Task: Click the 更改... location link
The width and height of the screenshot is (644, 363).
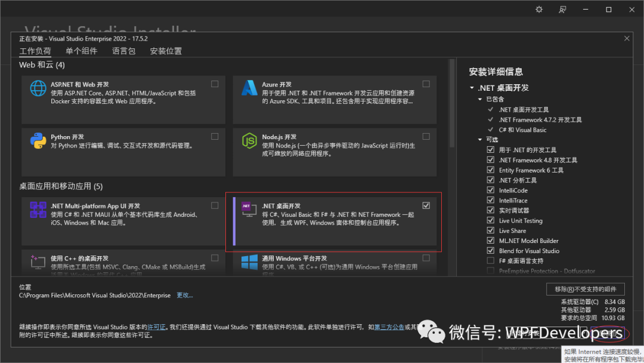Action: click(185, 295)
